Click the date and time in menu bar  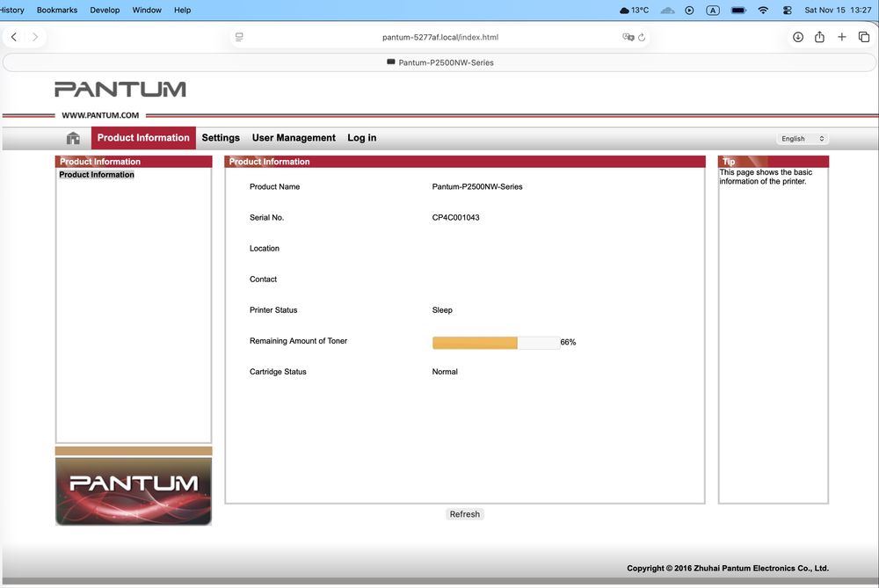coord(838,10)
